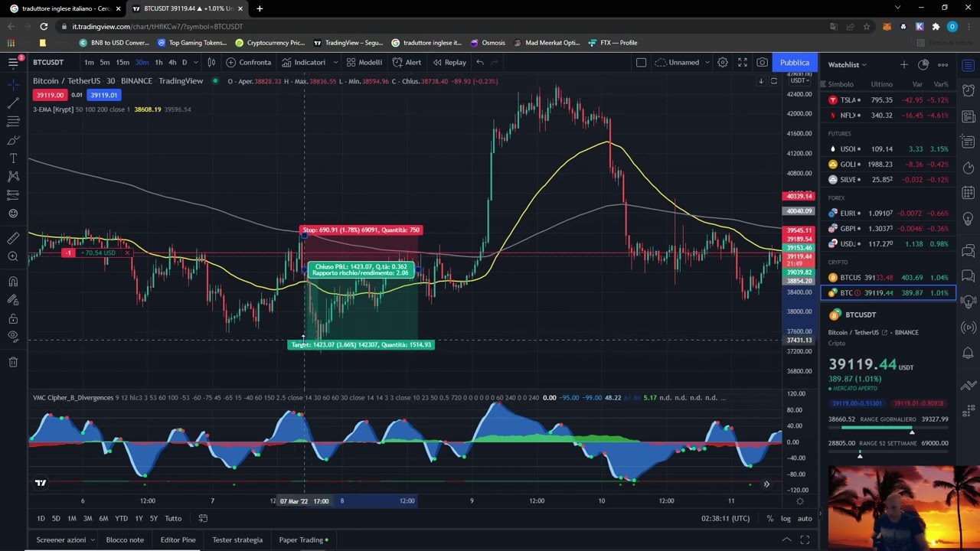Open the Watchlist title dropdown
Viewport: 980px width, 551px height.
click(x=847, y=64)
